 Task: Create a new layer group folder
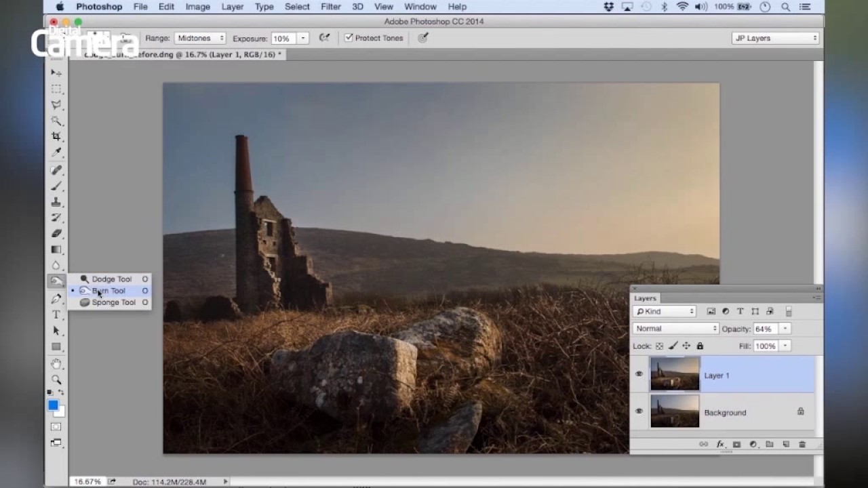click(770, 445)
